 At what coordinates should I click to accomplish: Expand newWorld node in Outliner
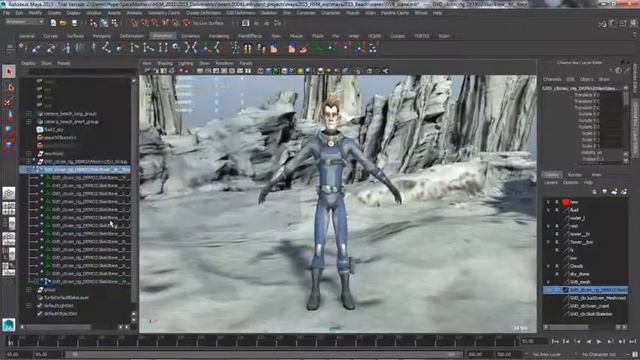click(28, 154)
